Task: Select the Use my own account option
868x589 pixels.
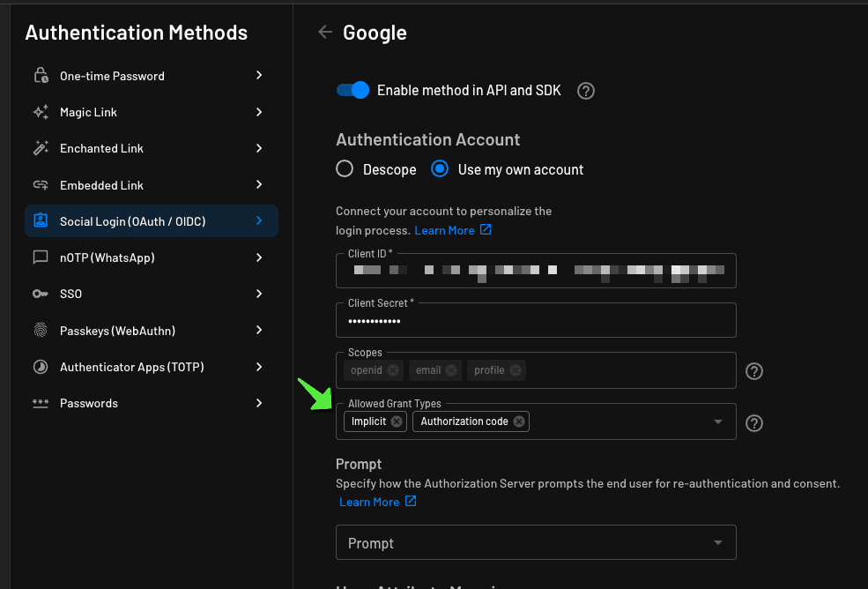Action: [x=440, y=168]
